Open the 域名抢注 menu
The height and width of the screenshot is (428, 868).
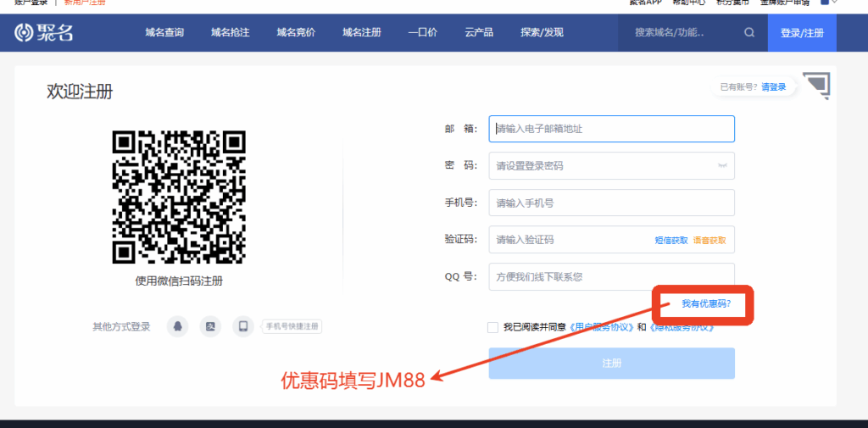[x=231, y=33]
